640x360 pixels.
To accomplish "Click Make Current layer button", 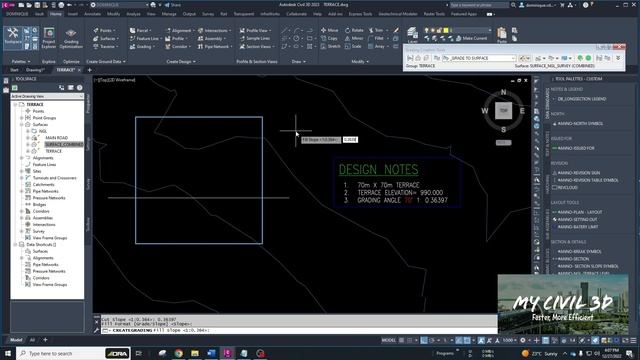I will (x=471, y=38).
